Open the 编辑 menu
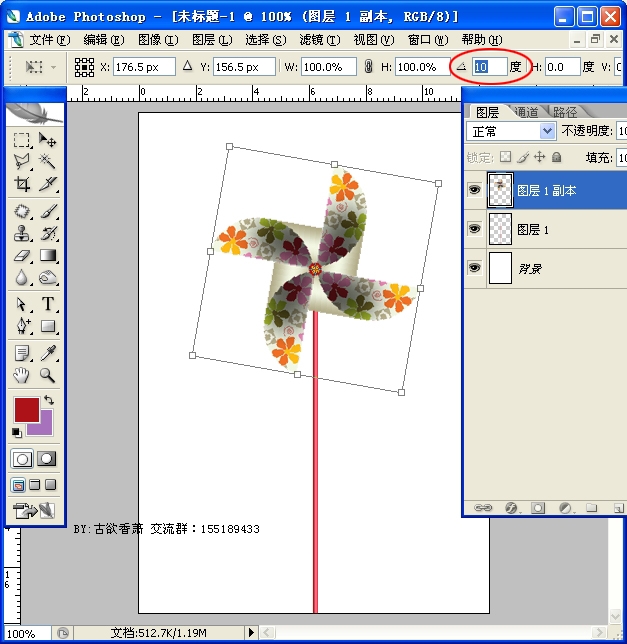The height and width of the screenshot is (644, 627). [x=103, y=40]
